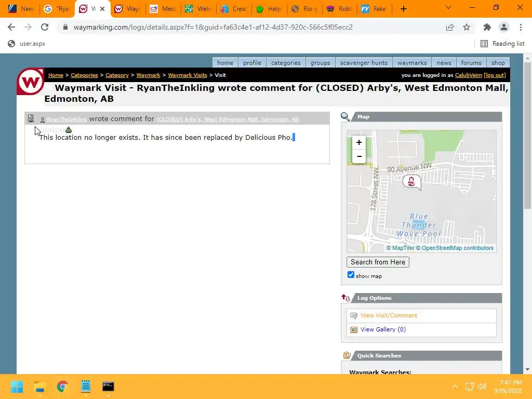Open the browser extensions puzzle icon

[x=487, y=27]
